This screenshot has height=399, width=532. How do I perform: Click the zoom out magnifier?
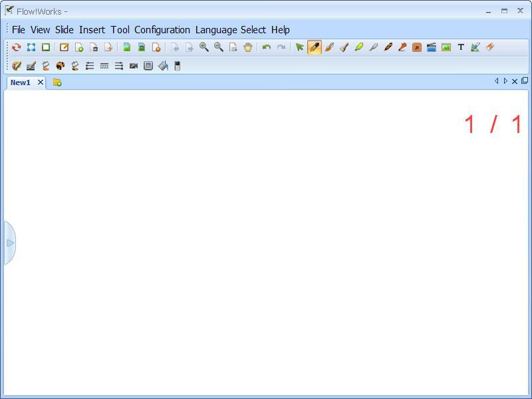point(219,47)
